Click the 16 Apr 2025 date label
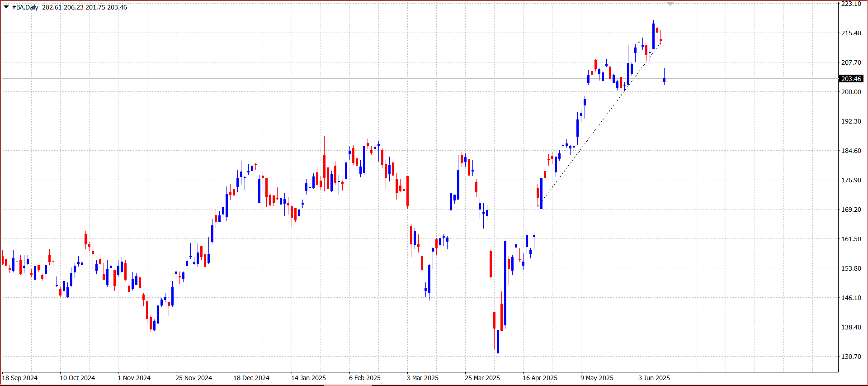The height and width of the screenshot is (386, 868). (540, 378)
